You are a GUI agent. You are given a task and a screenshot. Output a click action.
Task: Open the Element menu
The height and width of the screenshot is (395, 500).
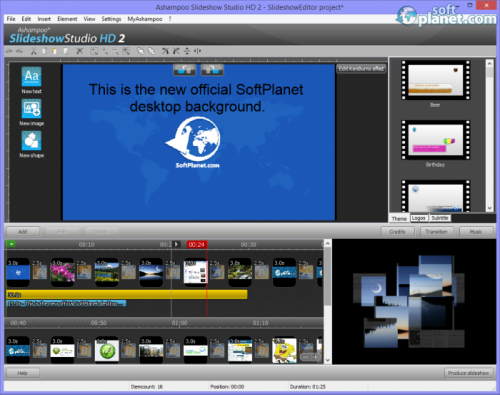point(67,19)
